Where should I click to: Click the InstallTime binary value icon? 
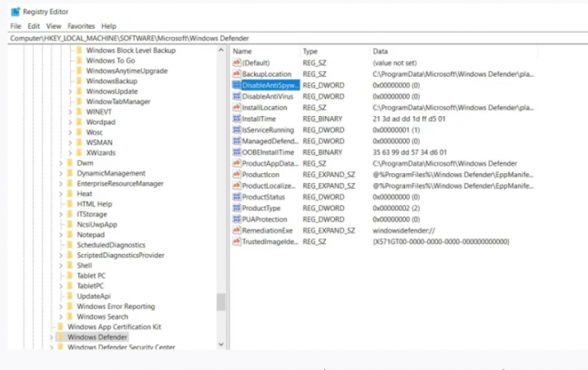[237, 118]
